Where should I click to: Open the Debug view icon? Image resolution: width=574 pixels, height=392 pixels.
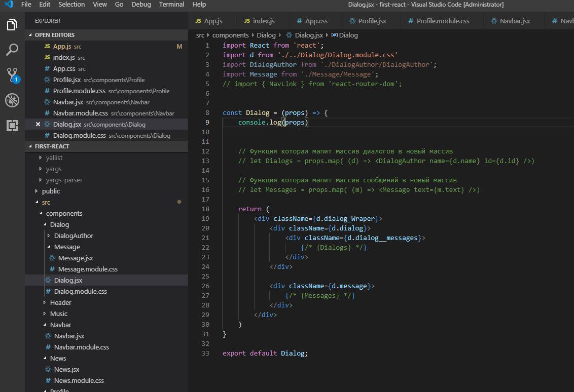[x=12, y=100]
